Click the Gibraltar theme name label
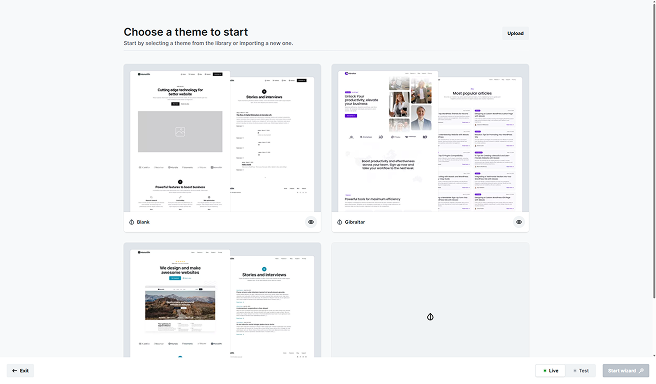Screen dimensions: 656x384 pyautogui.click(x=355, y=222)
